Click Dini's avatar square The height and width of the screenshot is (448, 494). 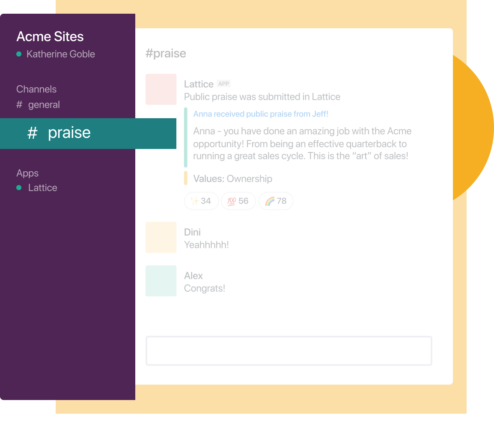[161, 237]
